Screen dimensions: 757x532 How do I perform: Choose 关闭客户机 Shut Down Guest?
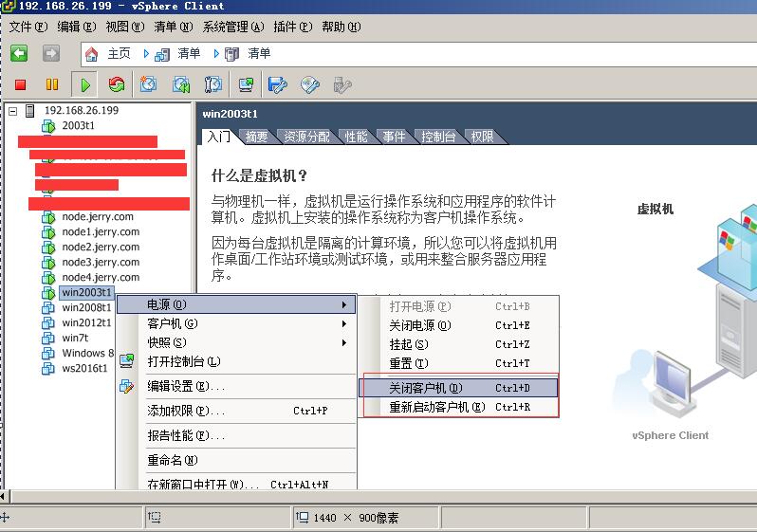click(x=458, y=388)
